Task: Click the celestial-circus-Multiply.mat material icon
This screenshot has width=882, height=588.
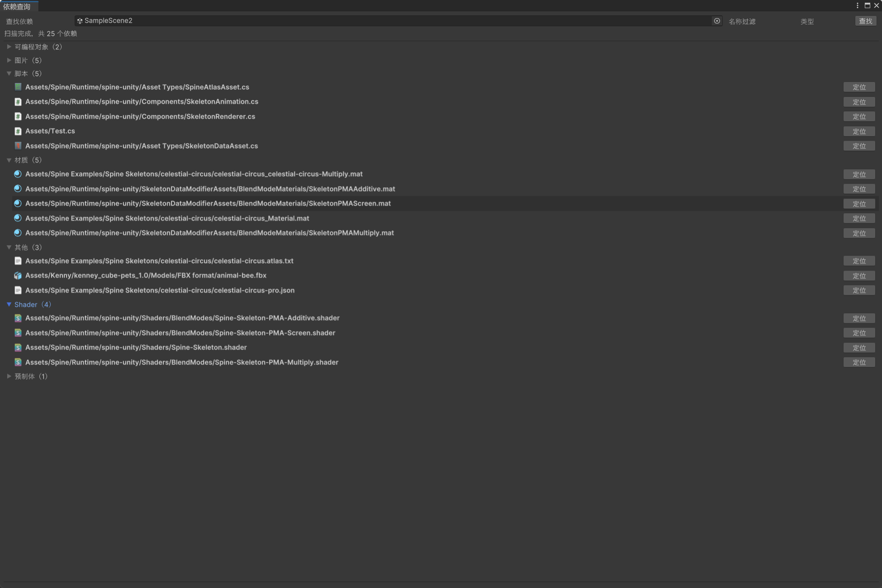Action: coord(18,174)
